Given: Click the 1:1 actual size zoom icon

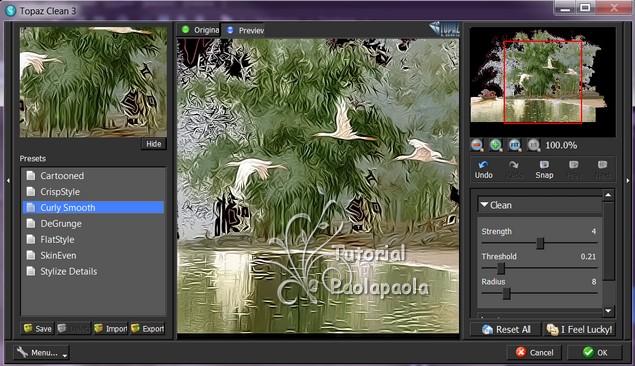Looking at the screenshot, I should point(533,145).
